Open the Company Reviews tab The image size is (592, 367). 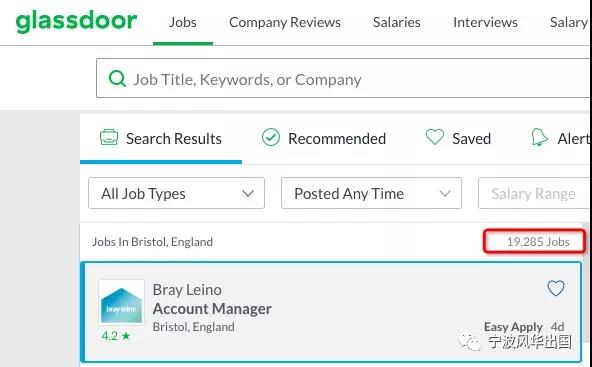click(285, 22)
